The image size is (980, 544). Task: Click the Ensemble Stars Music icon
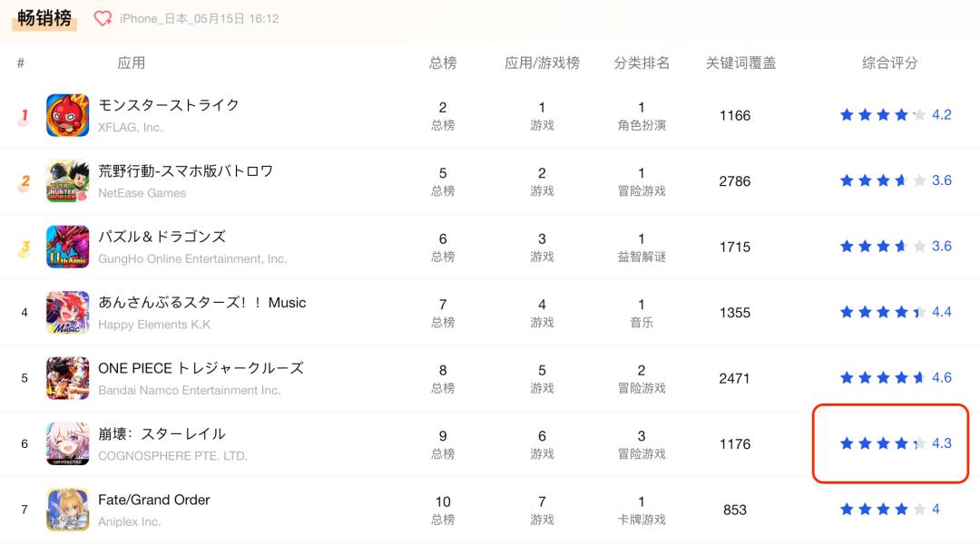[68, 313]
